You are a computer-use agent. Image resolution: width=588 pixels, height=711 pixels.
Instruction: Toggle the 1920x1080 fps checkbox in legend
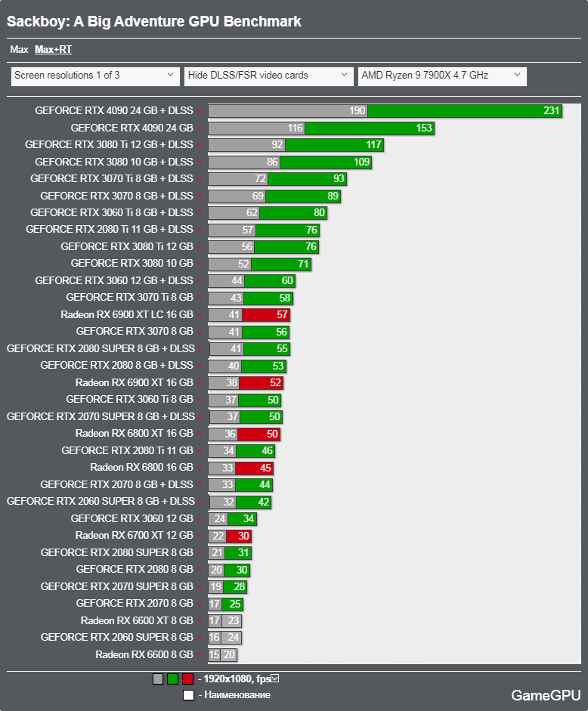coord(275,679)
